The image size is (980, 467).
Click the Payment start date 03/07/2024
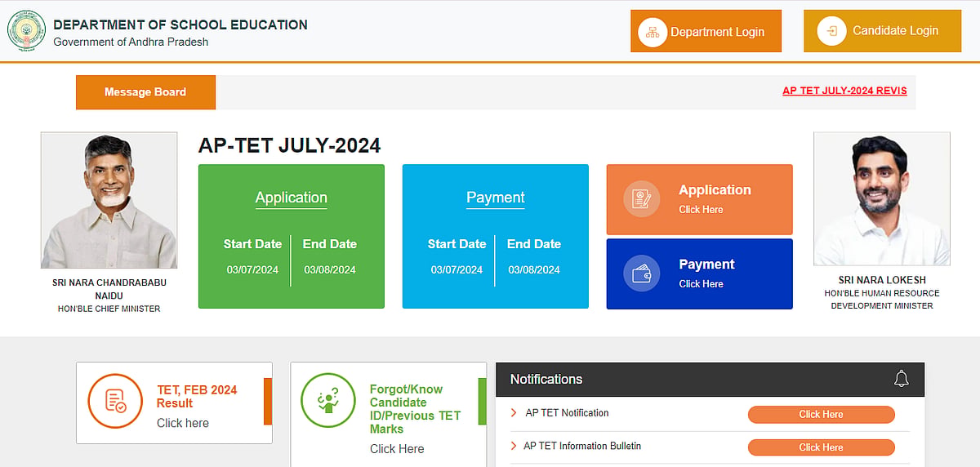tap(457, 269)
